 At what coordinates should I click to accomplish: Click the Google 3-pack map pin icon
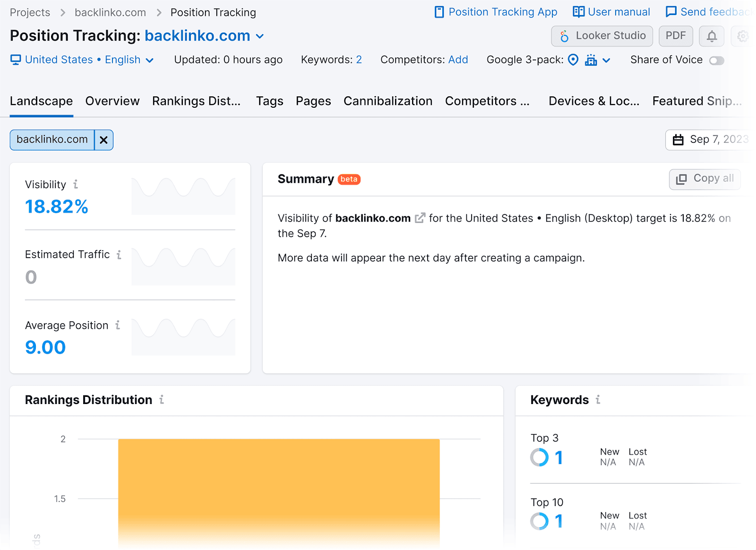point(573,60)
